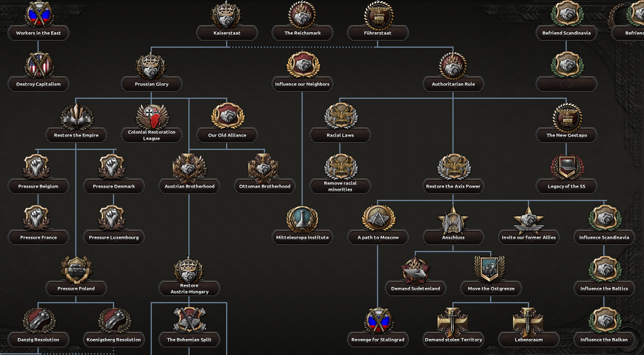
Task: Click the Influence our Neighbors icon
Action: (302, 65)
